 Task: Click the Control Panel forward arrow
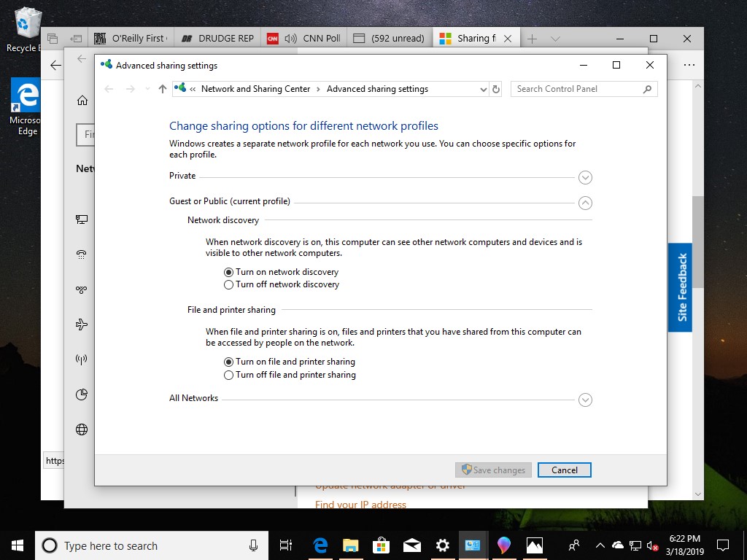click(x=130, y=89)
